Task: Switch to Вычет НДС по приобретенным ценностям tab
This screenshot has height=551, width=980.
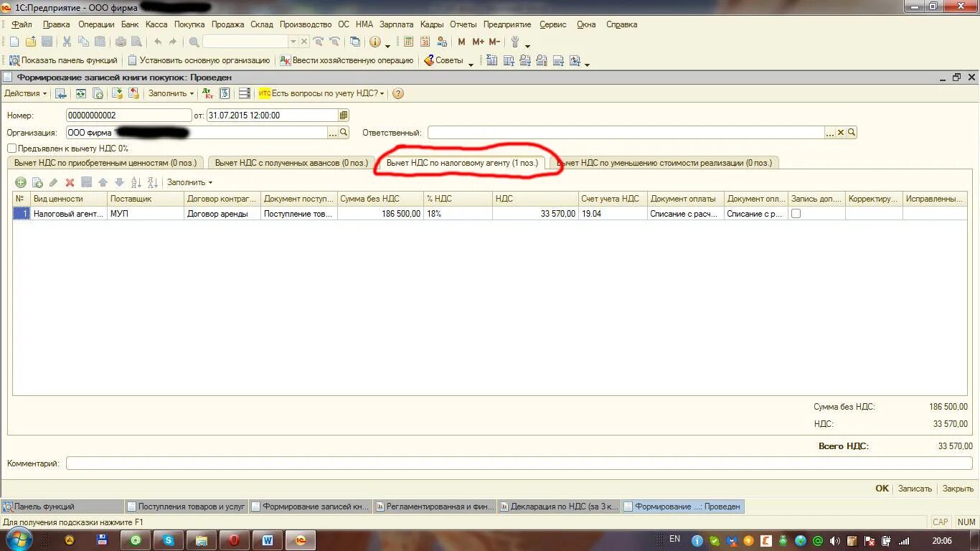Action: click(x=105, y=163)
